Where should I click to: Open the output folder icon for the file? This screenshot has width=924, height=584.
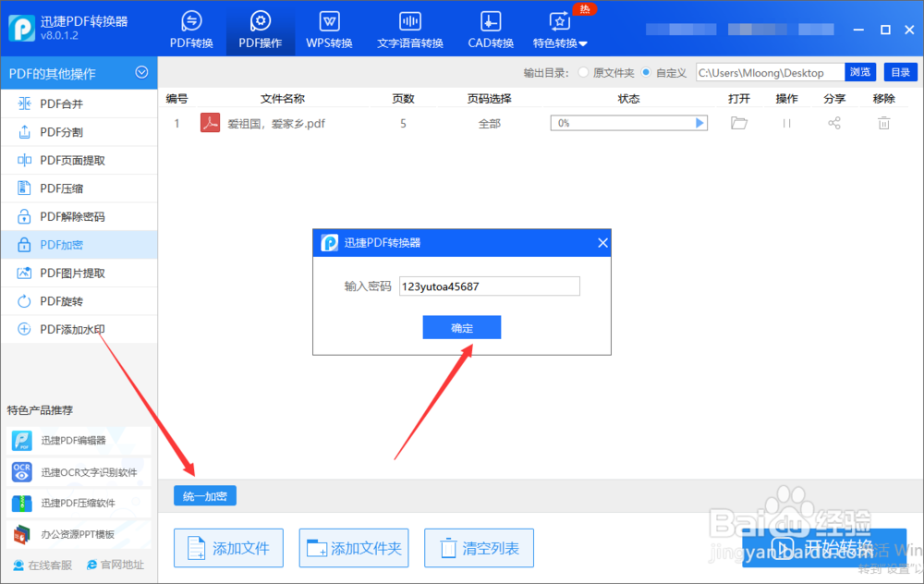[x=739, y=123]
